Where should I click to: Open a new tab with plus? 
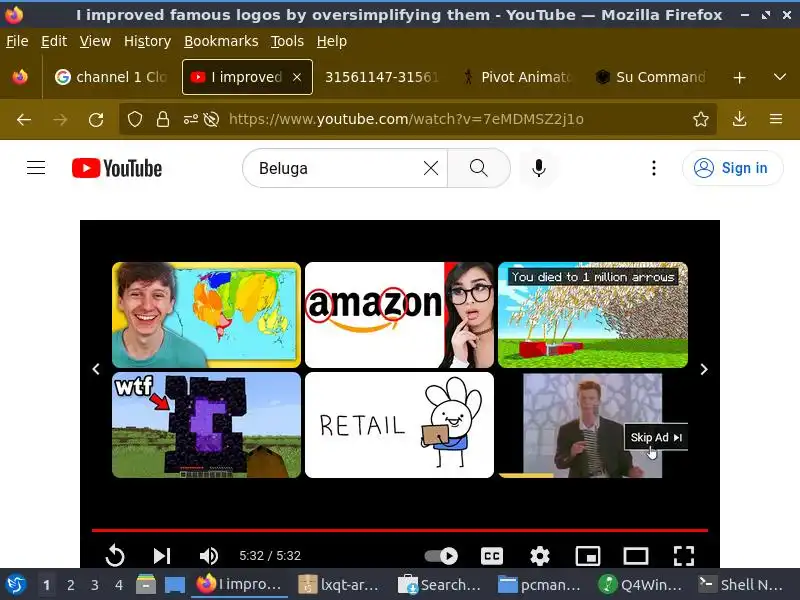tap(739, 78)
